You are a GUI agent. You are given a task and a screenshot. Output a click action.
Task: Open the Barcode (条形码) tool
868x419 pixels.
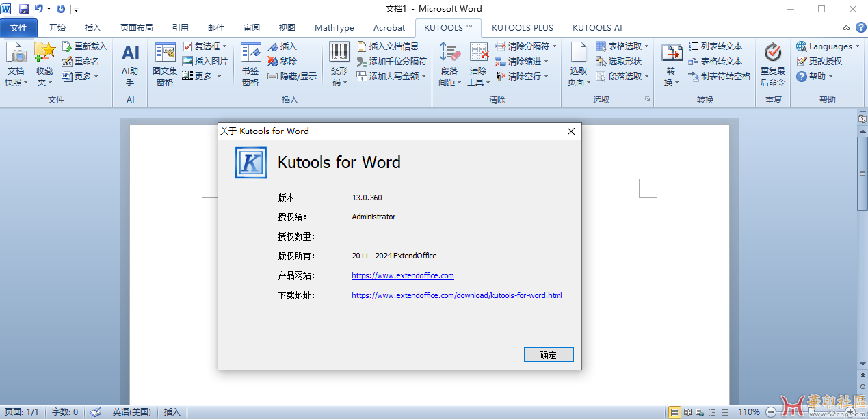(339, 64)
